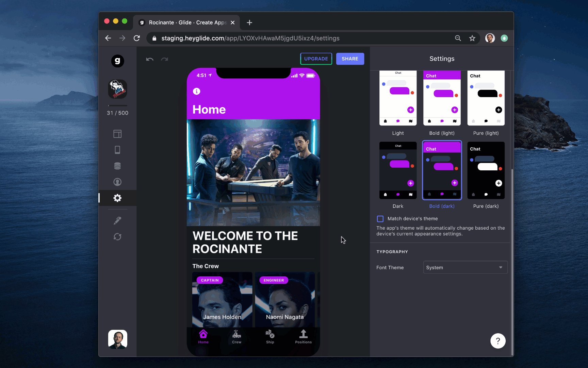Click the TYPOGRAPHY section label
588x368 pixels.
(392, 252)
